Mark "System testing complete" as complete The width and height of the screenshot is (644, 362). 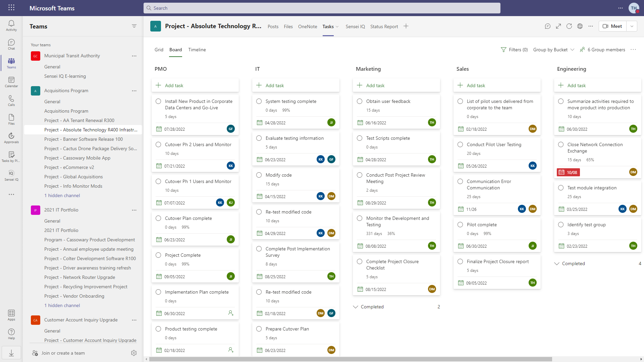[259, 101]
